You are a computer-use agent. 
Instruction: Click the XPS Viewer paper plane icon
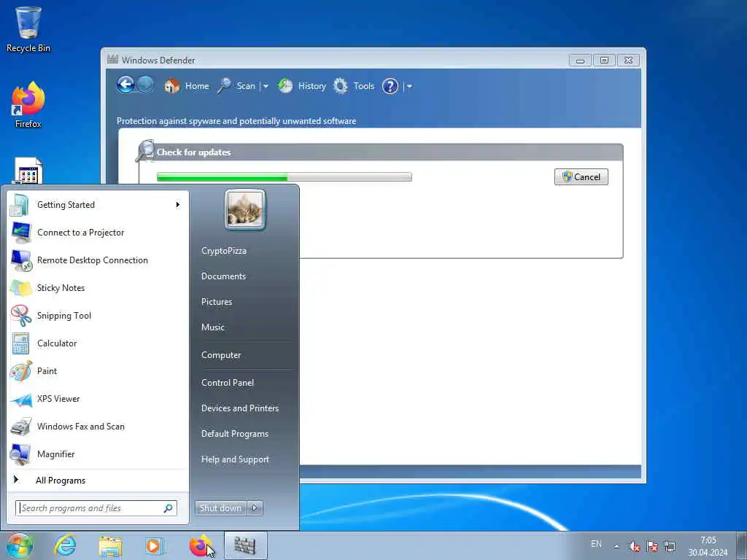point(21,399)
